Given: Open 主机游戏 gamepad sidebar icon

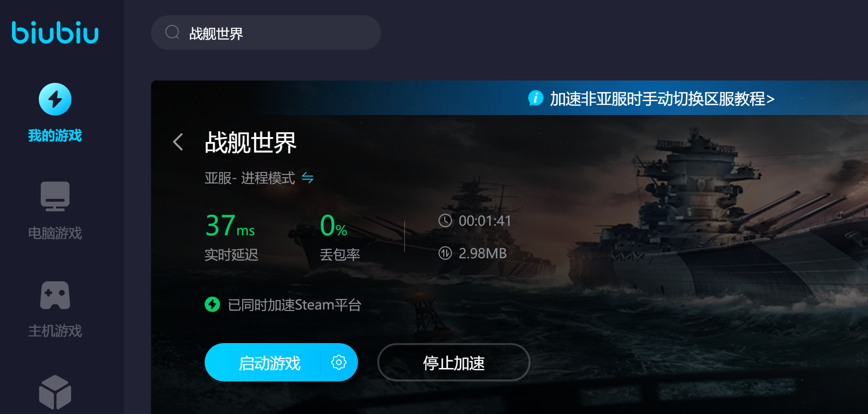Looking at the screenshot, I should (x=55, y=295).
